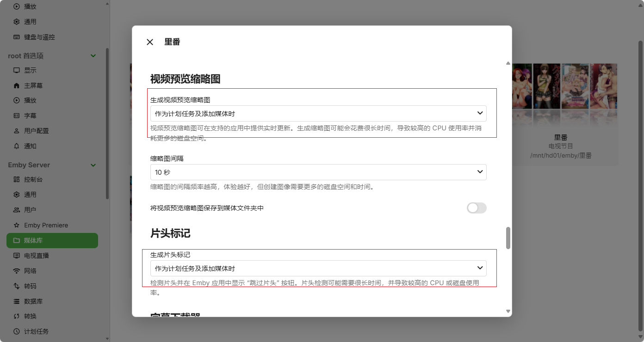Click the dialog scrollbar up arrow
Viewport: 644px width, 342px height.
(508, 63)
